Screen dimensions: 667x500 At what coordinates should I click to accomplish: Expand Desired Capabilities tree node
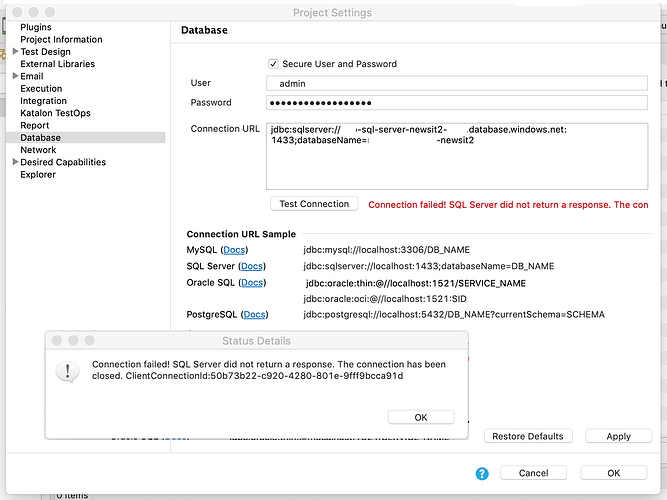point(15,162)
